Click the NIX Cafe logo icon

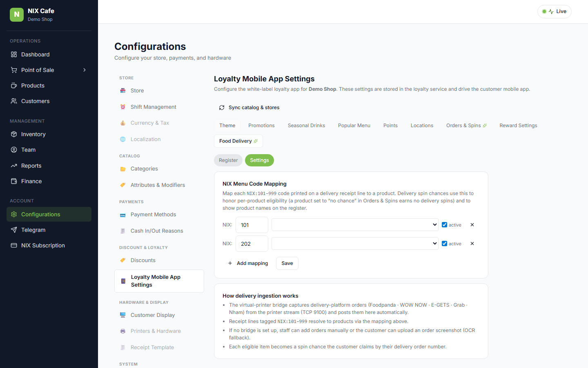tap(17, 15)
